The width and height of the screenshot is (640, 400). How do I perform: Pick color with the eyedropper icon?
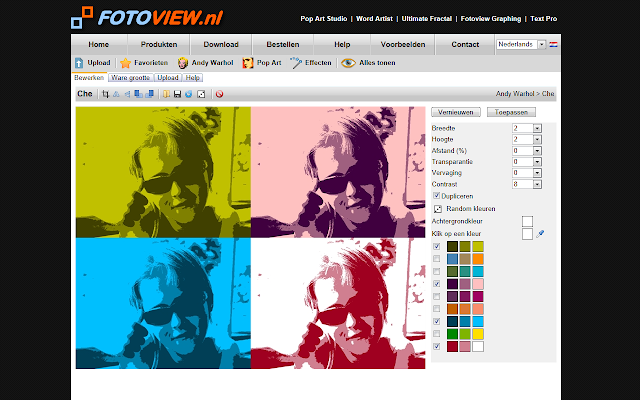(x=540, y=234)
